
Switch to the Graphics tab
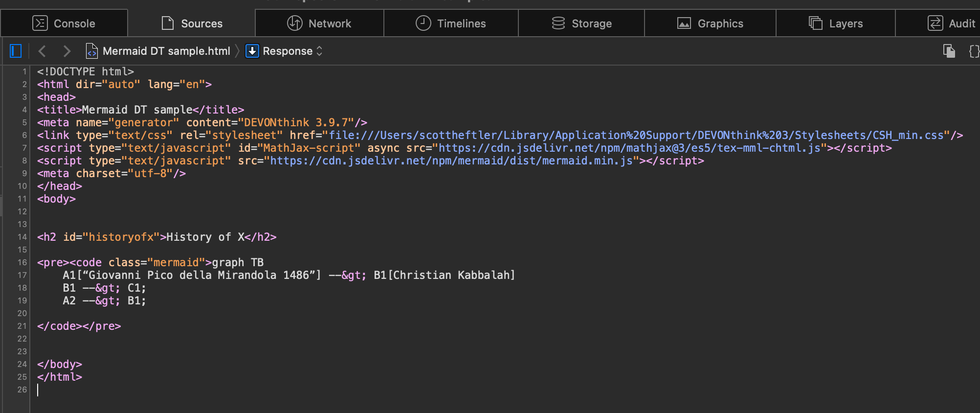click(710, 23)
